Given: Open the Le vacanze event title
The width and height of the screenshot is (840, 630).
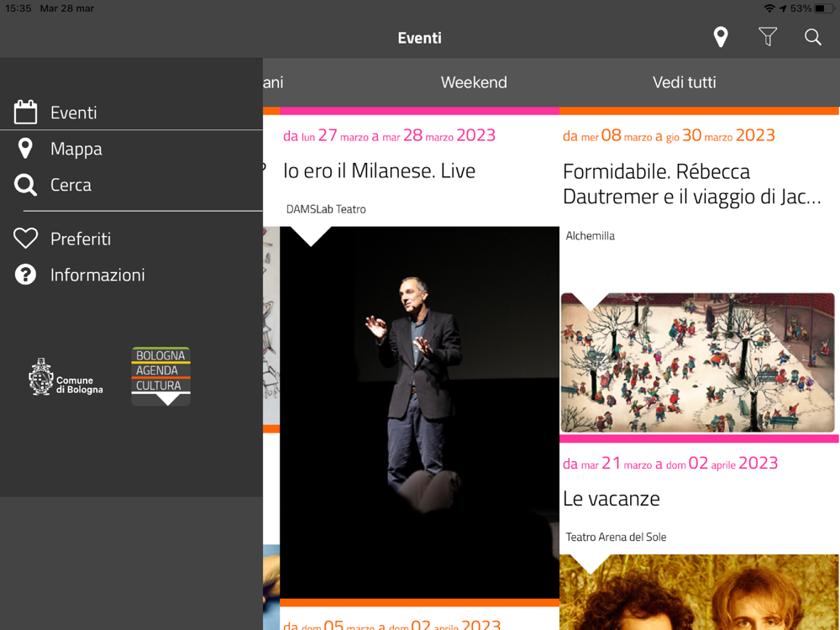Looking at the screenshot, I should (x=612, y=498).
